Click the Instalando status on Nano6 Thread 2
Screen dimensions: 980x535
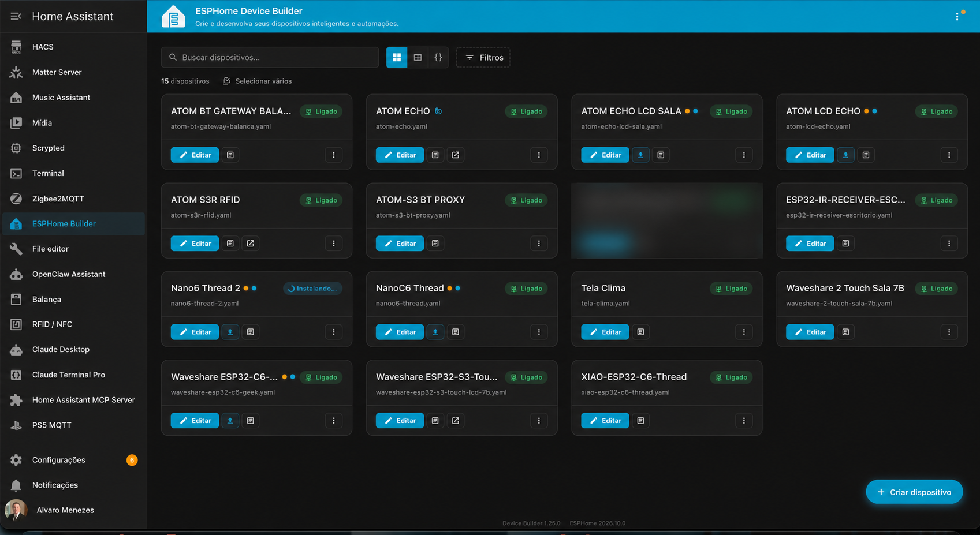coord(312,289)
